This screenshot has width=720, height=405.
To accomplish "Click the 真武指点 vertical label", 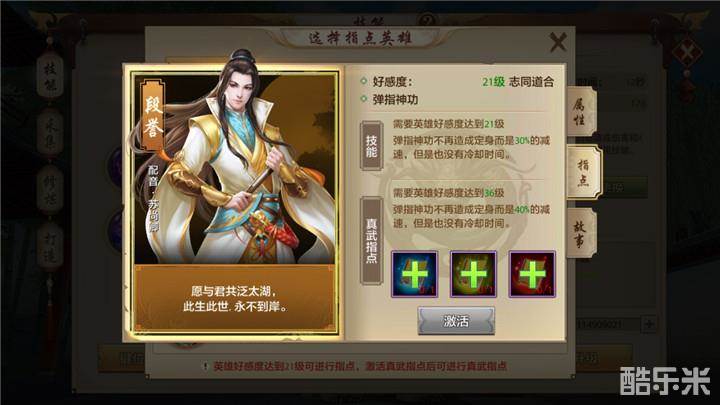I will 371,240.
